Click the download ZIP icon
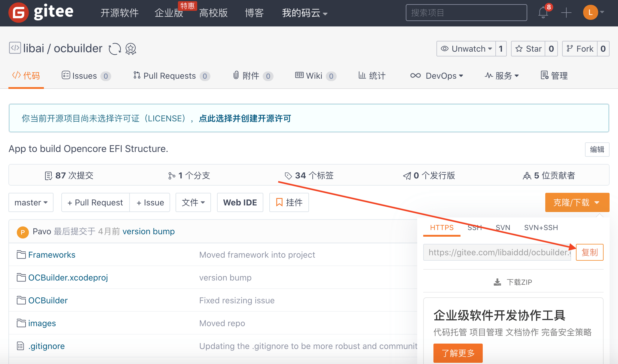 click(497, 282)
